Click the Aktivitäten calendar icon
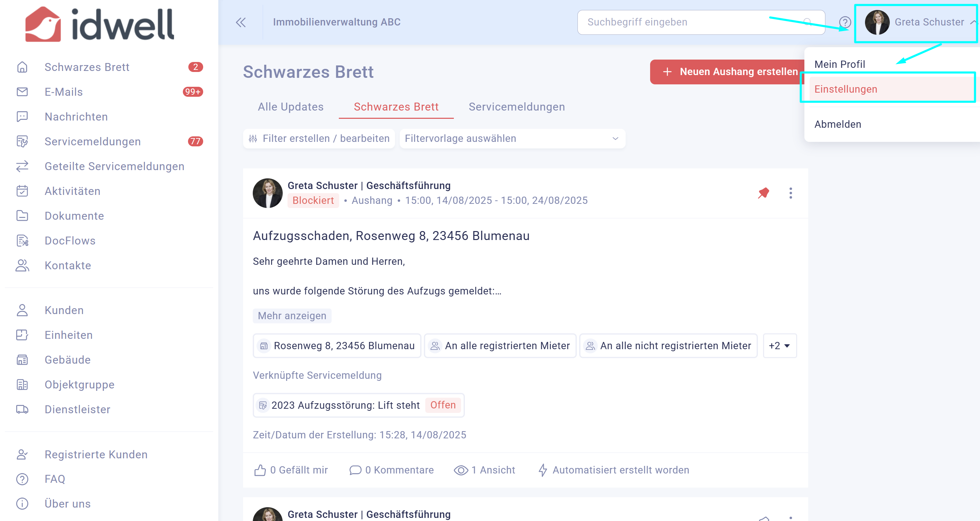The image size is (980, 521). pos(22,191)
